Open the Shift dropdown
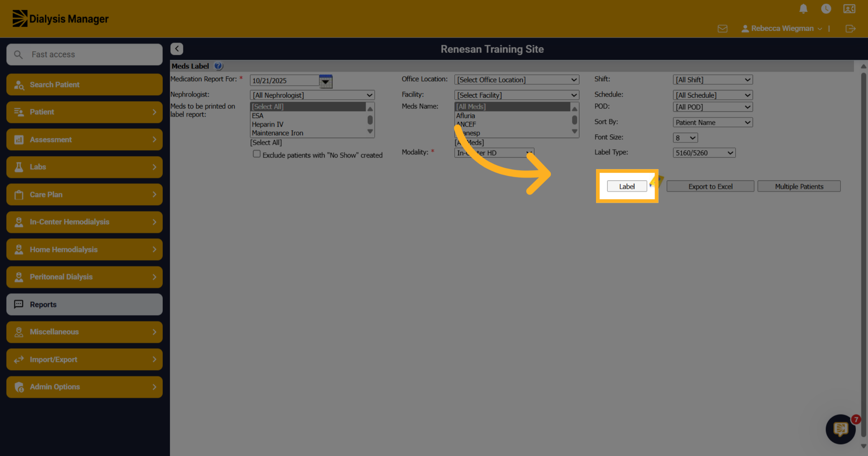 pyautogui.click(x=712, y=79)
